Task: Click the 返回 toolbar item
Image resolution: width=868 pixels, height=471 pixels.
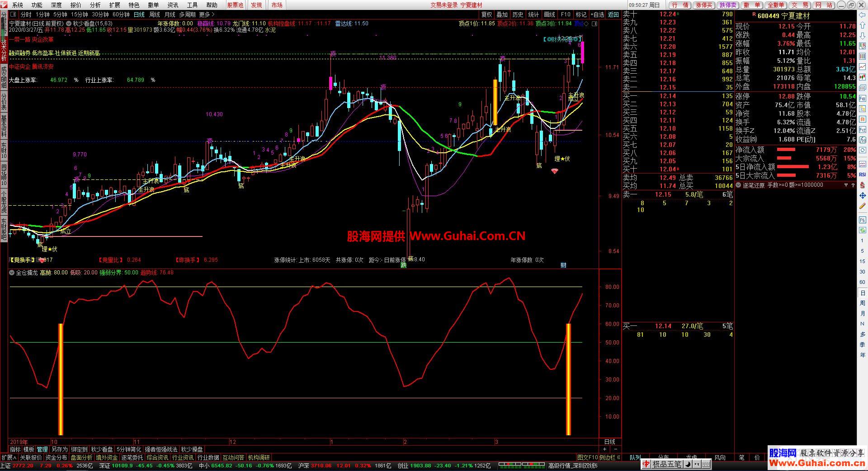Action: (613, 14)
